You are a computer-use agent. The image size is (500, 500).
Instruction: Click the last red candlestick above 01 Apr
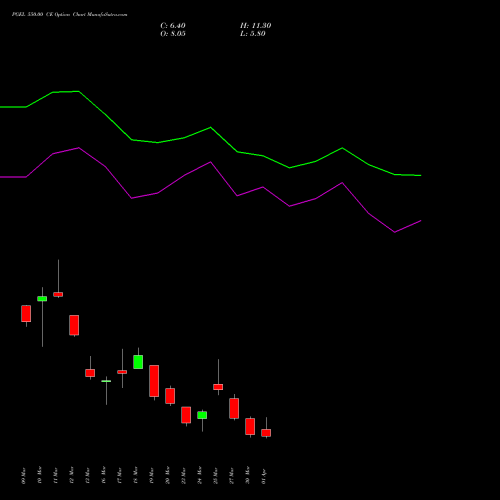(x=266, y=433)
